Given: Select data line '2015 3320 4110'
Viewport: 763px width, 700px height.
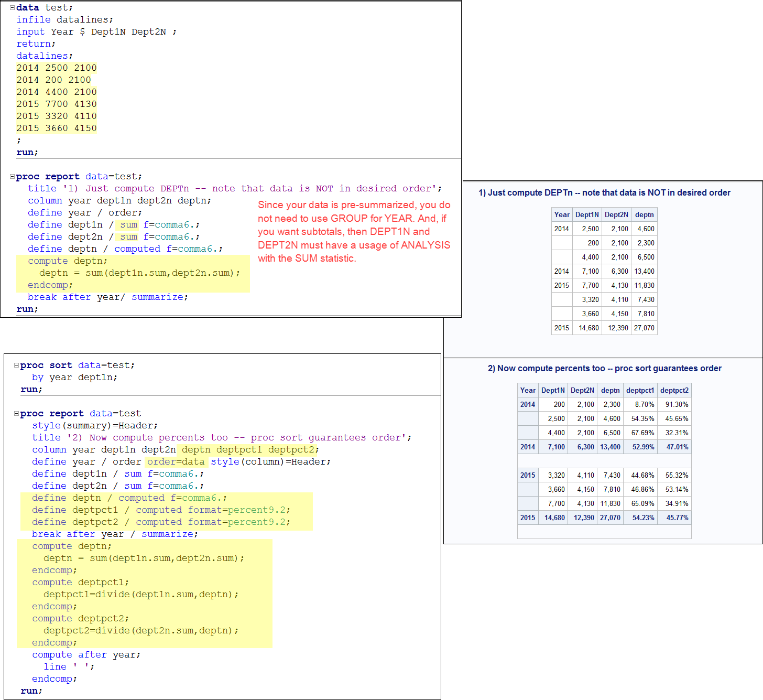Looking at the screenshot, I should click(57, 116).
